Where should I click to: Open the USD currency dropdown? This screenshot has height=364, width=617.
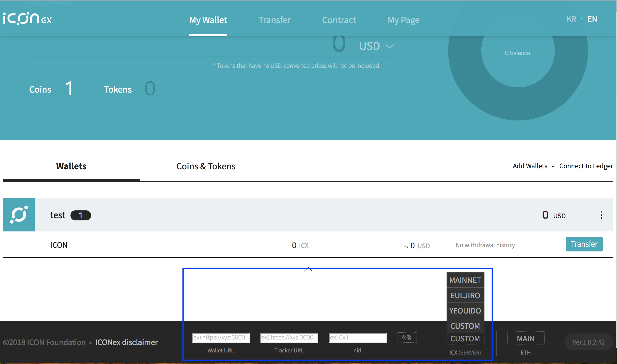point(376,46)
